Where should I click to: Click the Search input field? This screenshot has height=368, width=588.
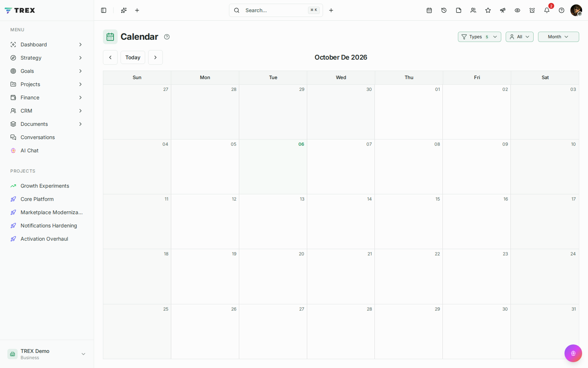coord(276,10)
